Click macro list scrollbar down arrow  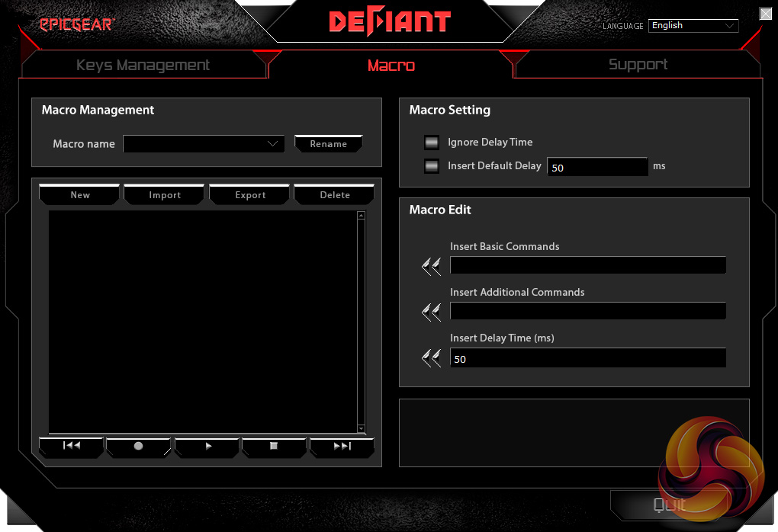point(361,428)
